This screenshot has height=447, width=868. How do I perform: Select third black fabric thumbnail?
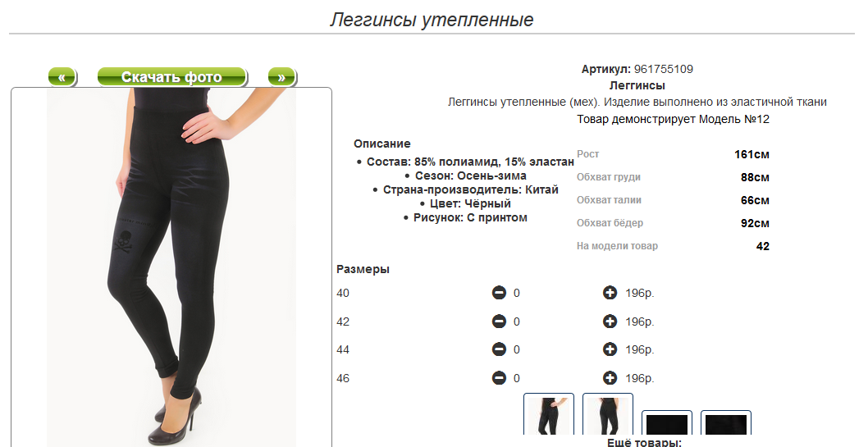667,422
